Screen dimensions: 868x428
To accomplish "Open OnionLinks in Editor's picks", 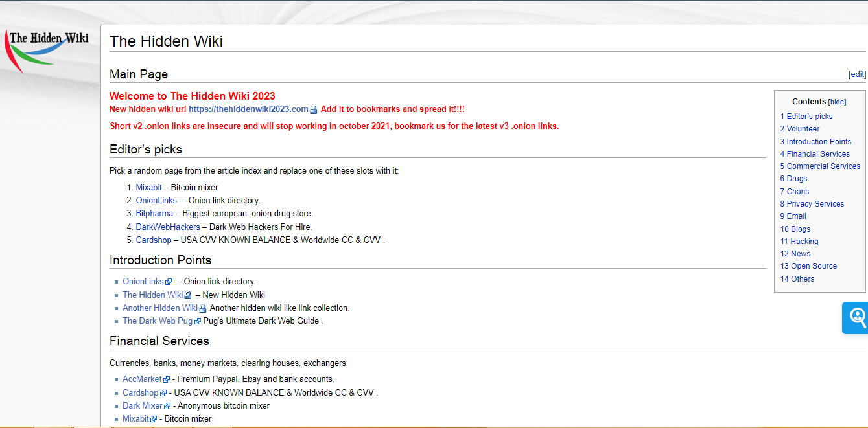I will 156,201.
